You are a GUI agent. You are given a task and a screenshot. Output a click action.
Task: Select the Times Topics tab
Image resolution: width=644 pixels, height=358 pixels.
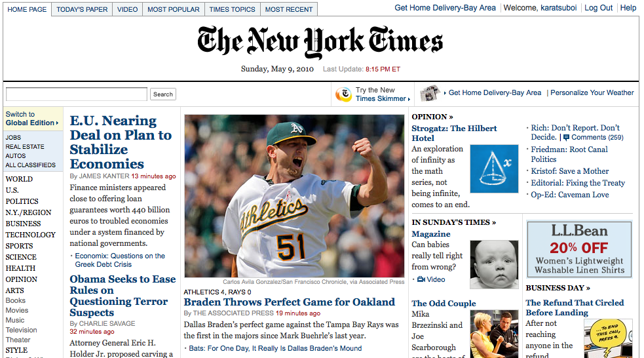(x=232, y=9)
